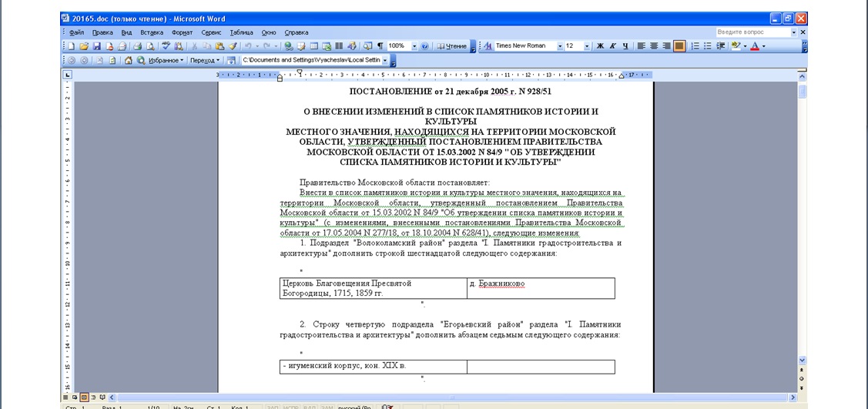
Task: Expand the Undo history dropdown
Action: pos(257,46)
